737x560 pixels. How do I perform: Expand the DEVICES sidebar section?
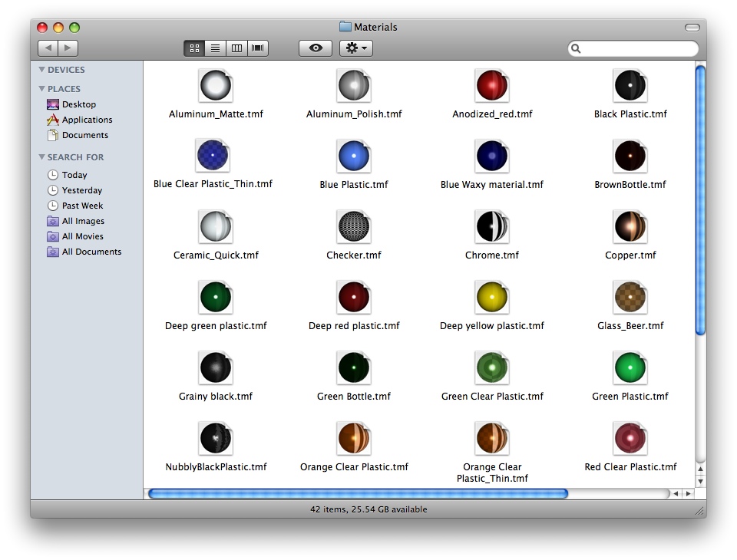[x=42, y=70]
